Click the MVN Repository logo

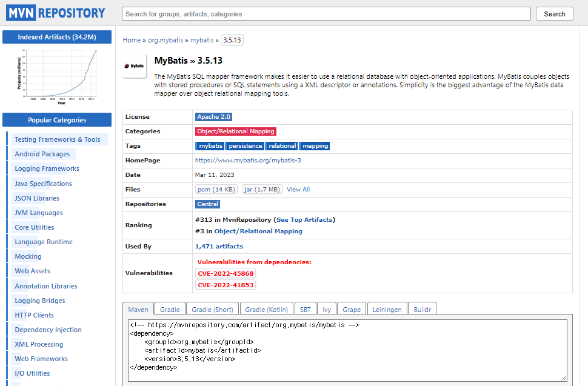(x=56, y=13)
